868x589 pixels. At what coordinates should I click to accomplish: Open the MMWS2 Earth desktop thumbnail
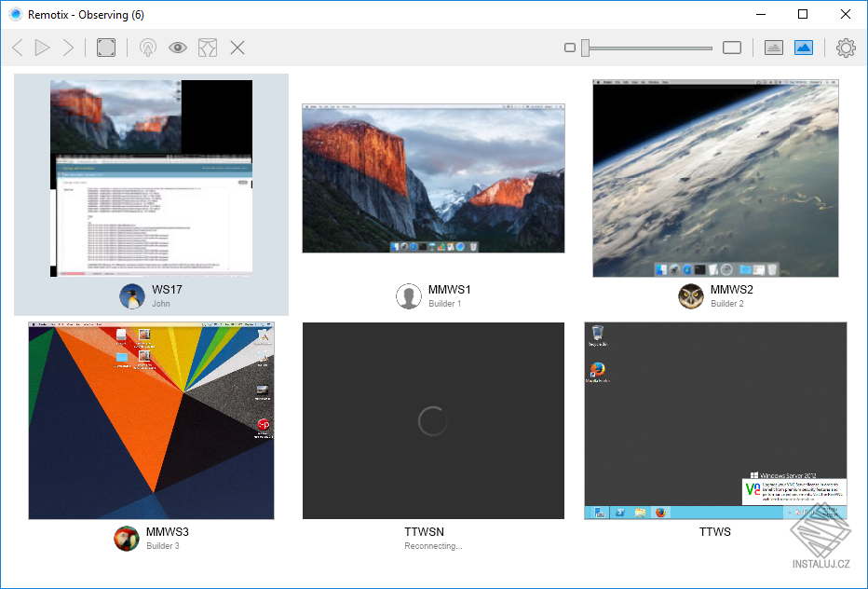[x=715, y=178]
